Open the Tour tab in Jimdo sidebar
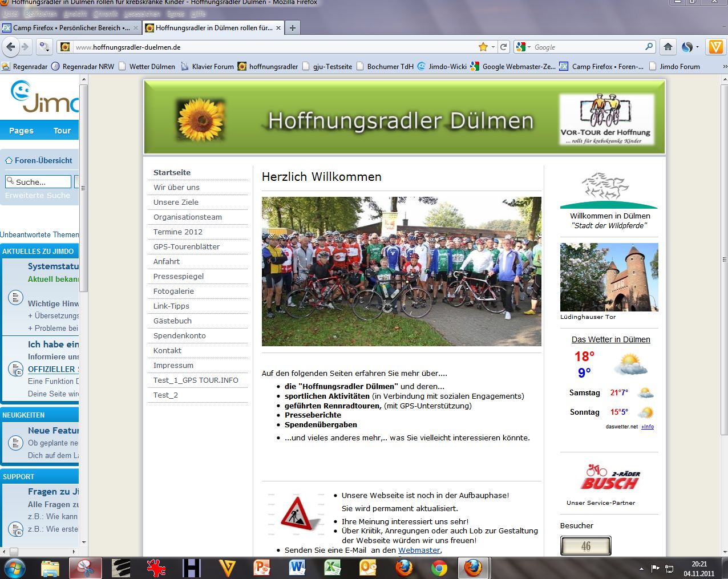Image resolution: width=728 pixels, height=579 pixels. [x=62, y=131]
